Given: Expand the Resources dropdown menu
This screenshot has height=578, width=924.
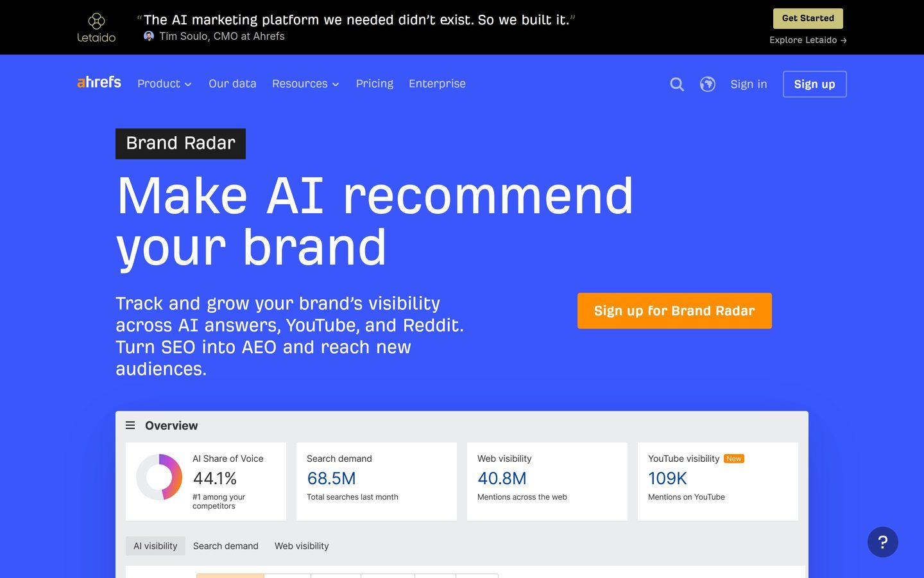Looking at the screenshot, I should pos(305,83).
